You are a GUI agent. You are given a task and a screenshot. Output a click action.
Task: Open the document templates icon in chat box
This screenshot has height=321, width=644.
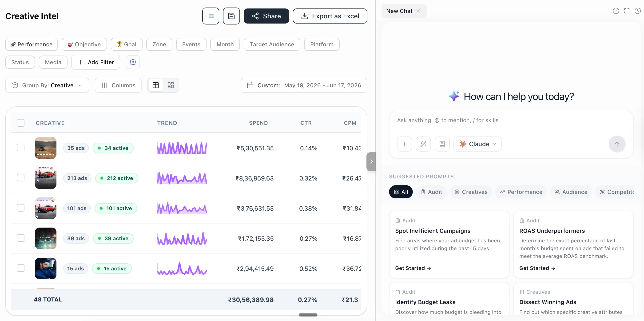point(442,144)
